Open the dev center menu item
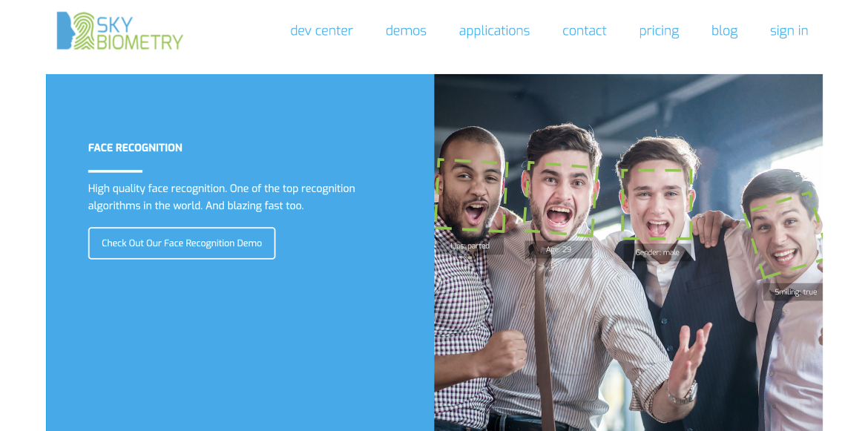Screen dimensions: 868x431 (x=321, y=31)
